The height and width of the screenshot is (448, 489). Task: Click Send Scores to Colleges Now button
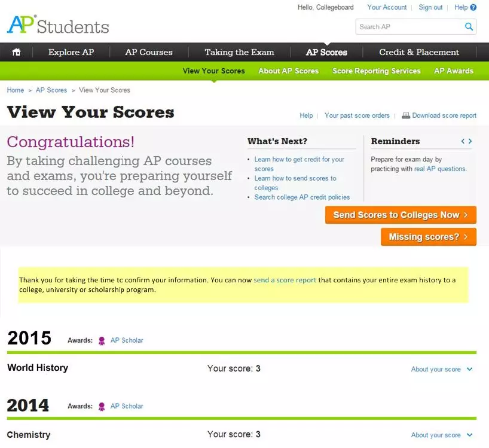tap(401, 215)
